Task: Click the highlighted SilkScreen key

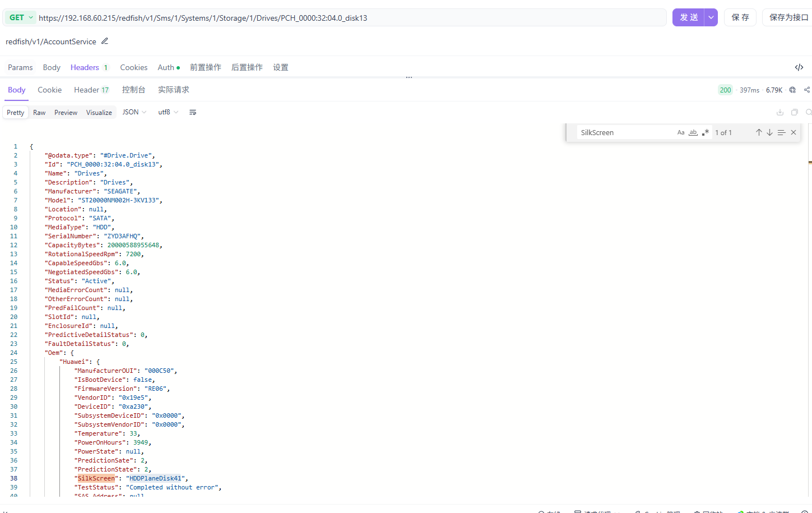Action: point(96,478)
